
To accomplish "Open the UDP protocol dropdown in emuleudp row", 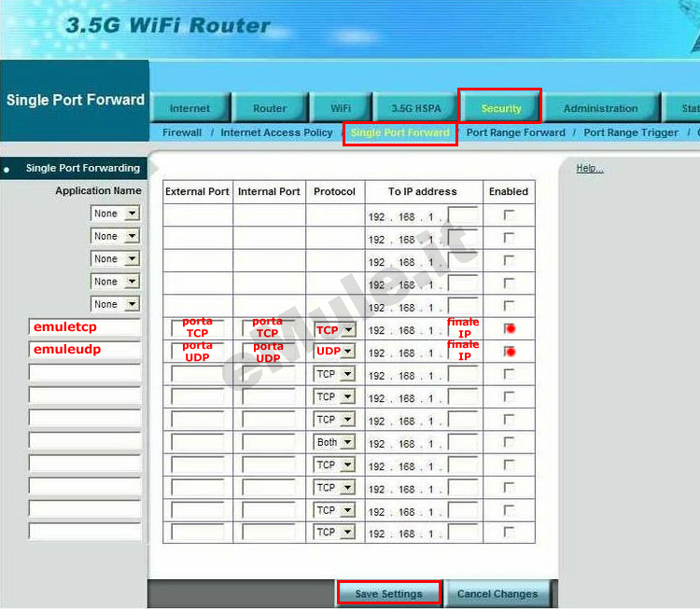I will click(334, 351).
